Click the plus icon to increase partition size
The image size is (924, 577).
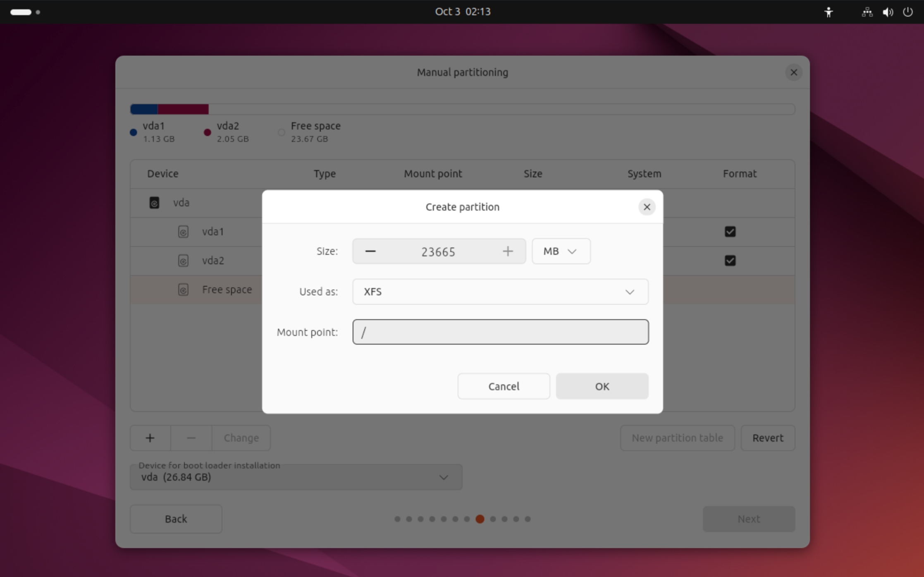click(x=508, y=251)
